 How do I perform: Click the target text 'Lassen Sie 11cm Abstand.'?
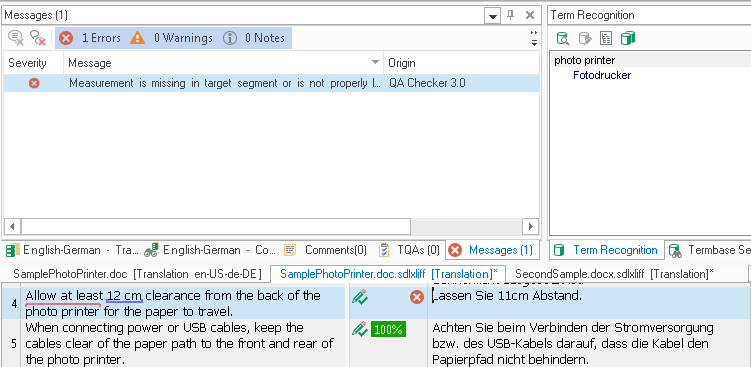[x=507, y=296]
